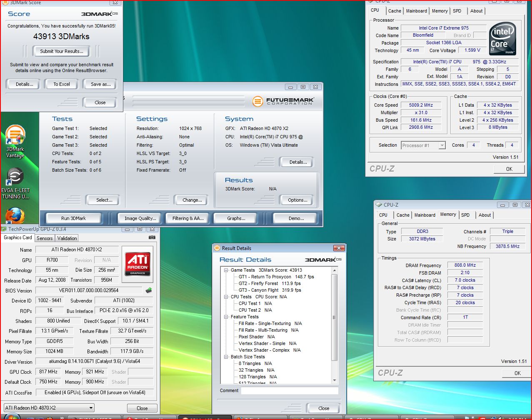Click the 43913 3DMarks score text
The width and height of the screenshot is (532, 420).
[61, 36]
